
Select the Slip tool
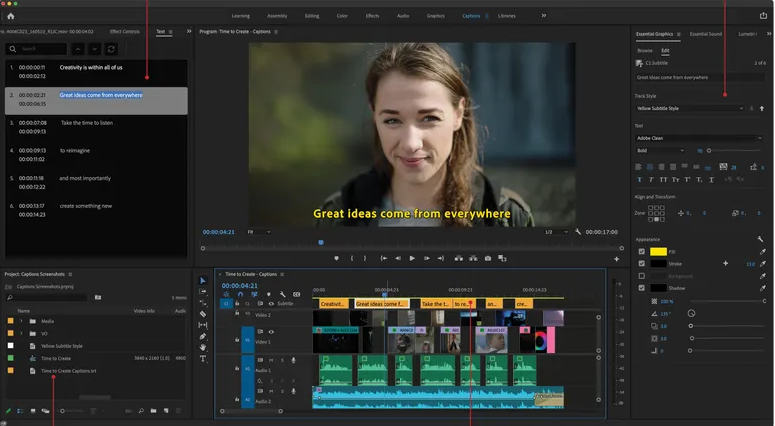(203, 325)
